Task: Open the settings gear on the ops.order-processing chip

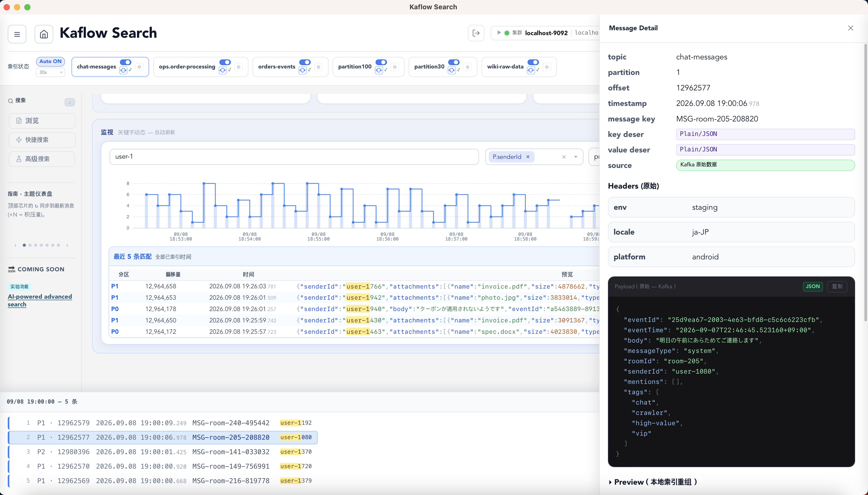Action: click(238, 67)
